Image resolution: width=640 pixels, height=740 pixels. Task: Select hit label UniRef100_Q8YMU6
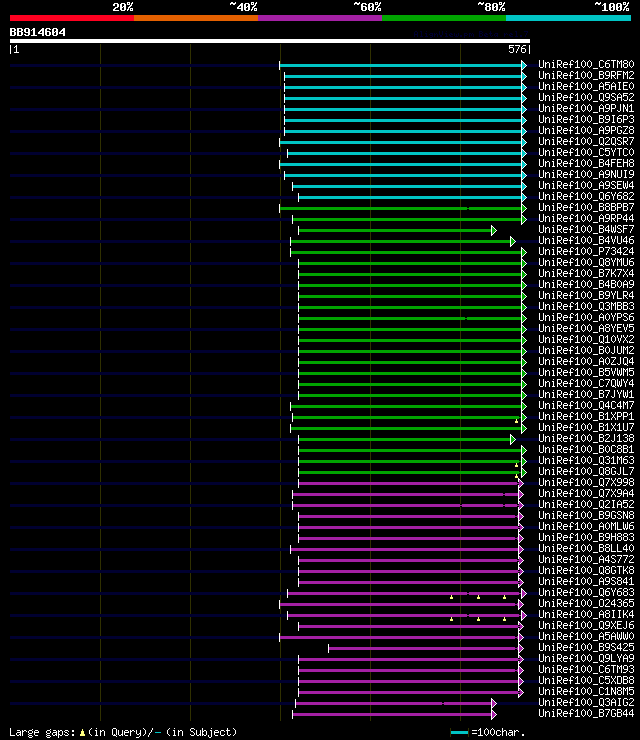[586, 262]
